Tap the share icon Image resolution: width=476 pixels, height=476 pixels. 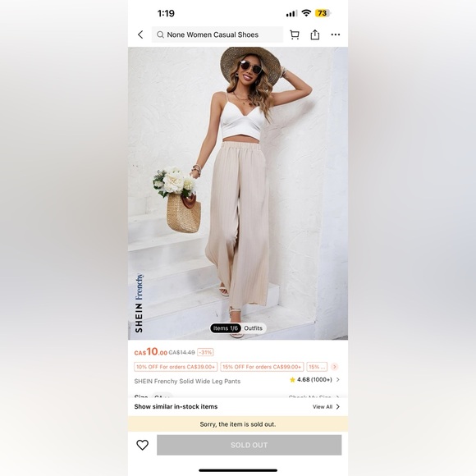(315, 34)
